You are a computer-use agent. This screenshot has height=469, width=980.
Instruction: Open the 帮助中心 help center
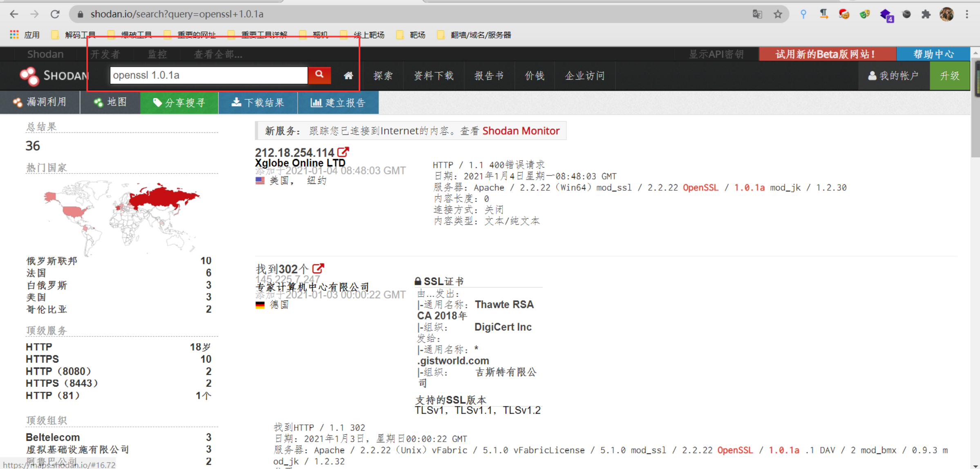point(933,54)
